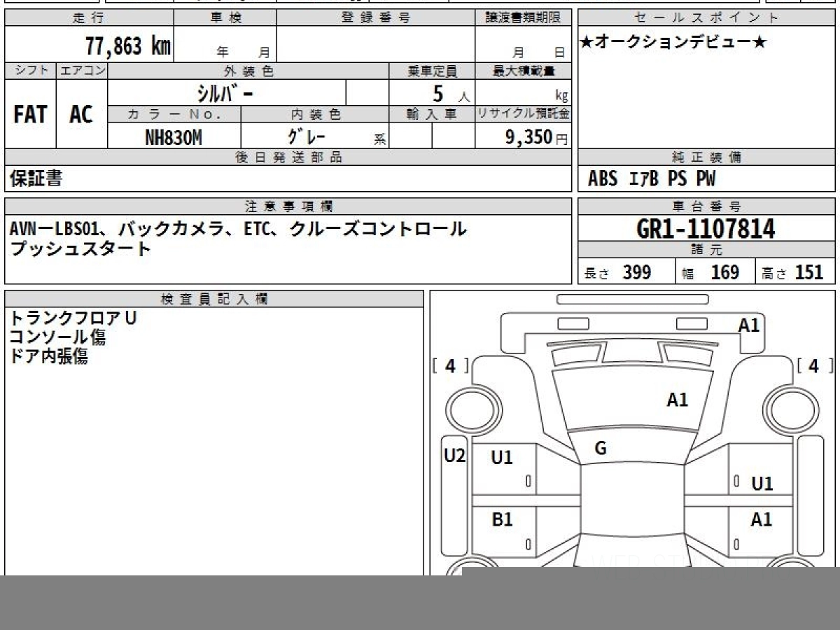The height and width of the screenshot is (630, 840).
Task: Select the 外装色 header
Action: tap(248, 71)
